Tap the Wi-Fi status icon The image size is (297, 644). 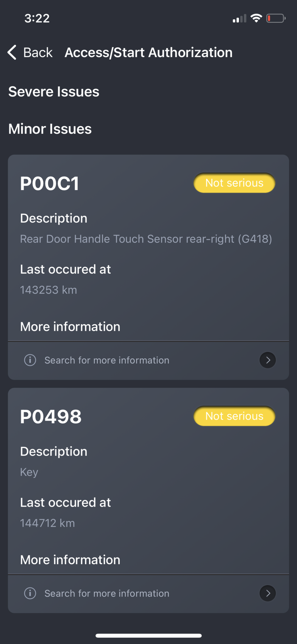click(256, 18)
